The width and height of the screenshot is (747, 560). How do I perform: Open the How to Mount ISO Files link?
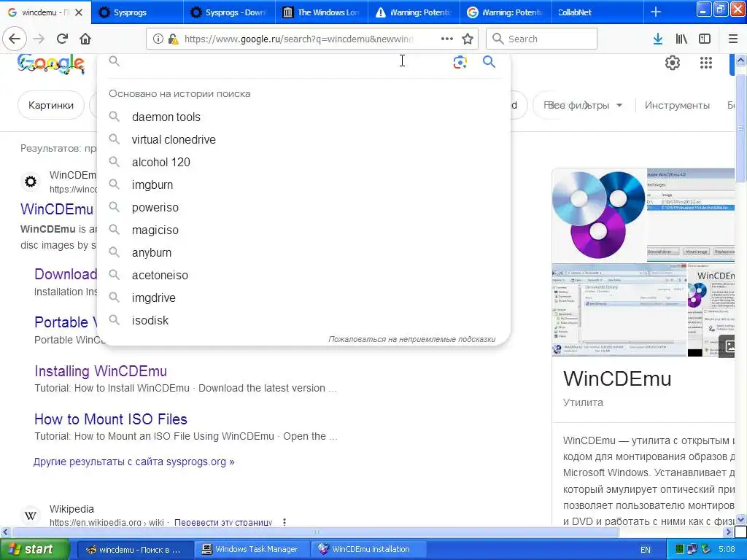[x=111, y=419]
